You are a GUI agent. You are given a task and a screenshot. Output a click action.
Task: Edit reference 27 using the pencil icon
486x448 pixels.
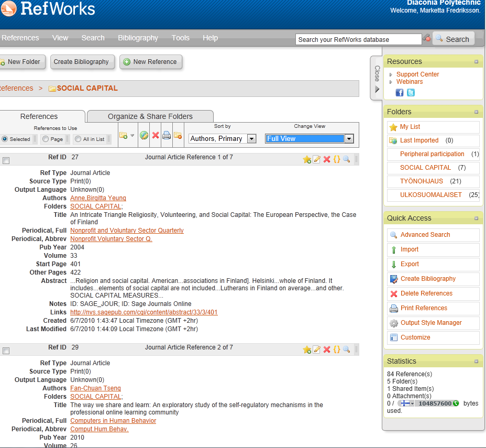tap(317, 159)
